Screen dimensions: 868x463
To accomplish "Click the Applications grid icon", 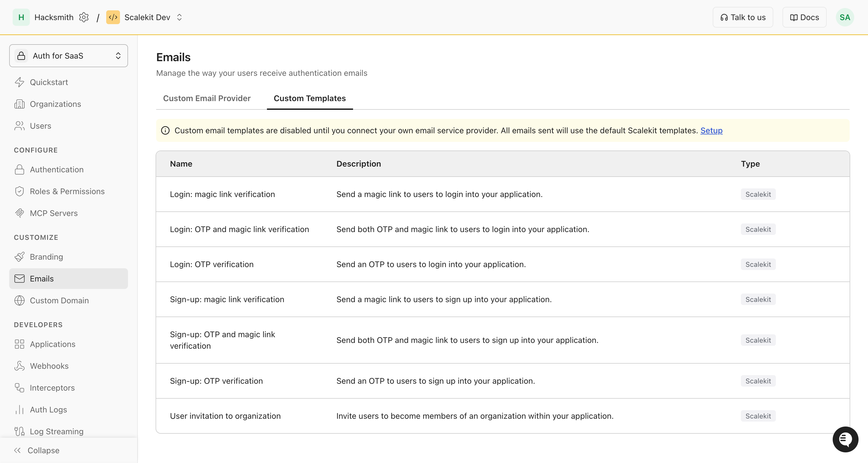I will tap(20, 344).
